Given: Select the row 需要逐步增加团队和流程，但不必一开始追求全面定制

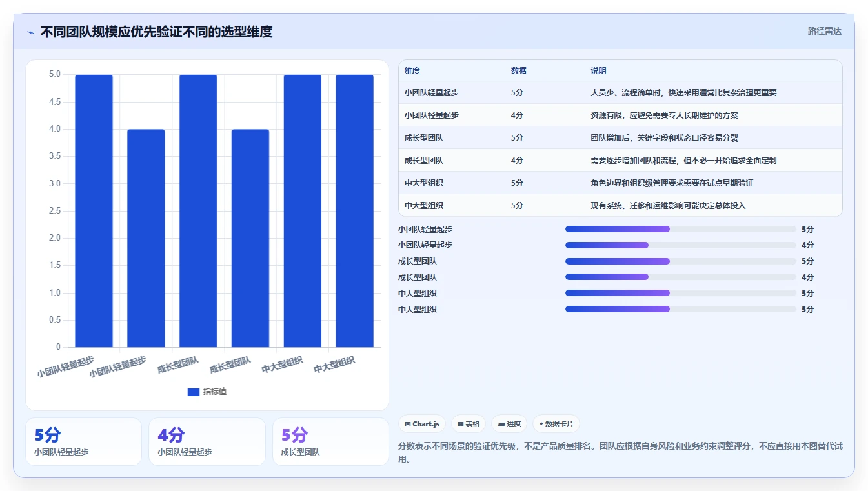Looking at the screenshot, I should click(x=620, y=160).
